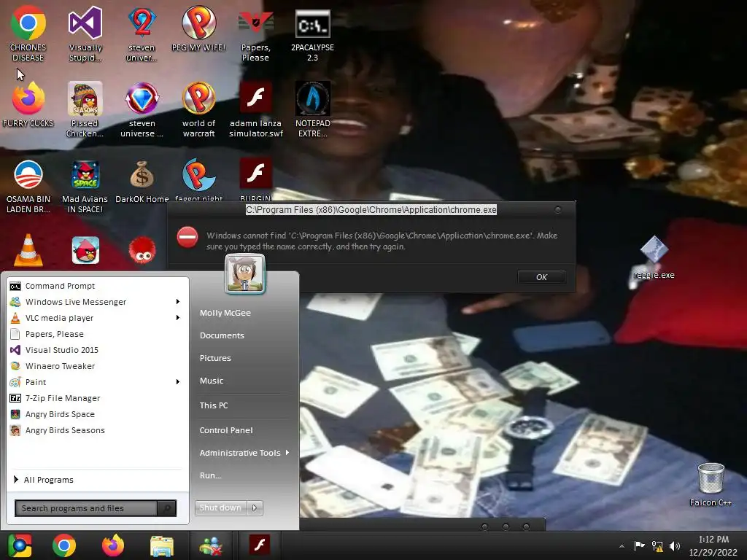Open the Visually Stupid Visual Studio shortcut
This screenshot has height=560, width=747.
pos(85,34)
